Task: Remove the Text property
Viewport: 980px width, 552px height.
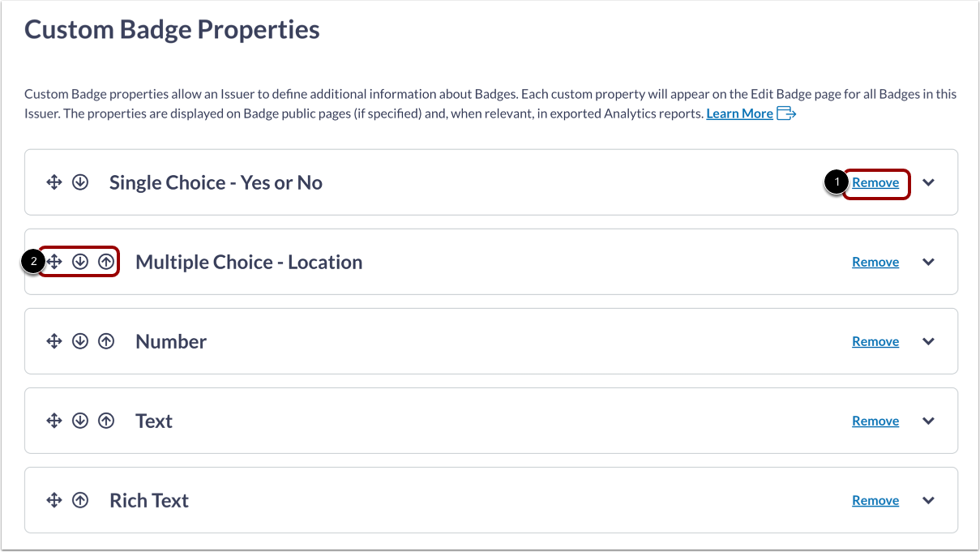Action: tap(875, 420)
